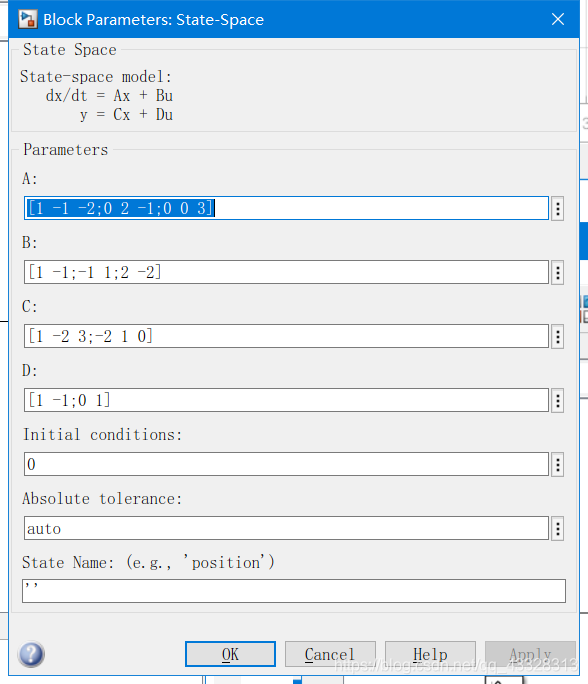Click the State Name text field
The image size is (588, 684).
(294, 591)
